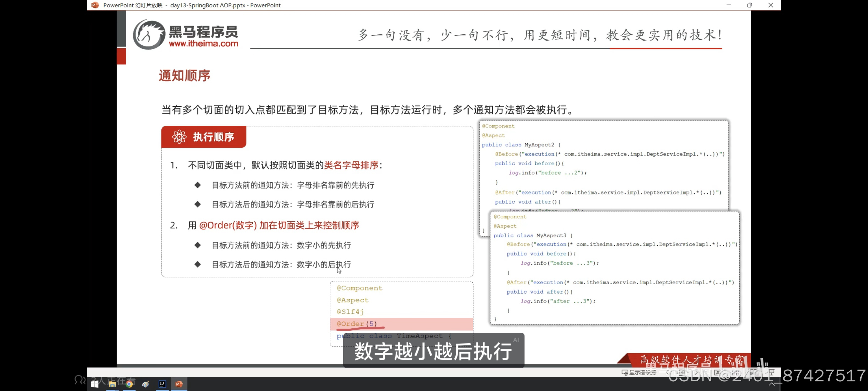This screenshot has width=868, height=391.
Task: Restore down the PowerPoint slideshow window
Action: pyautogui.click(x=749, y=5)
